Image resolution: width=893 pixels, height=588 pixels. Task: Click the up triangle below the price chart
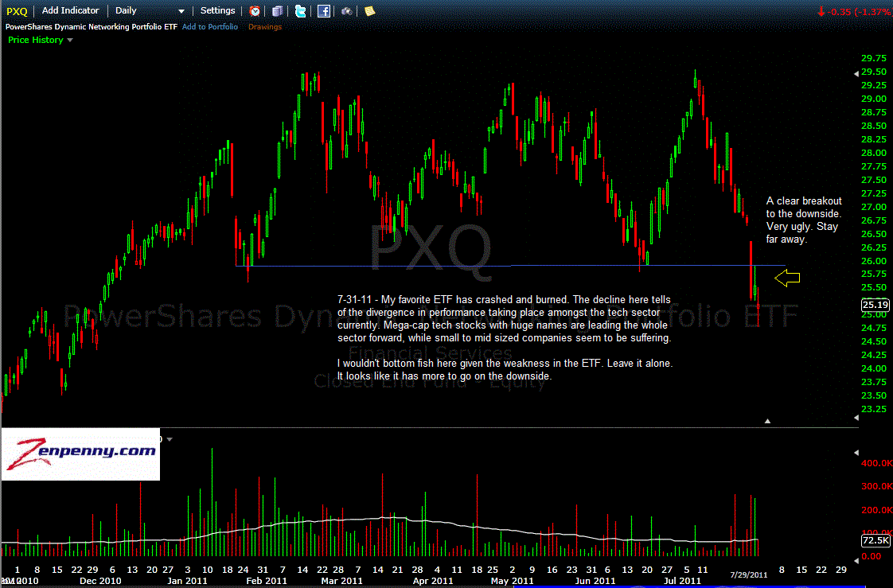[767, 421]
